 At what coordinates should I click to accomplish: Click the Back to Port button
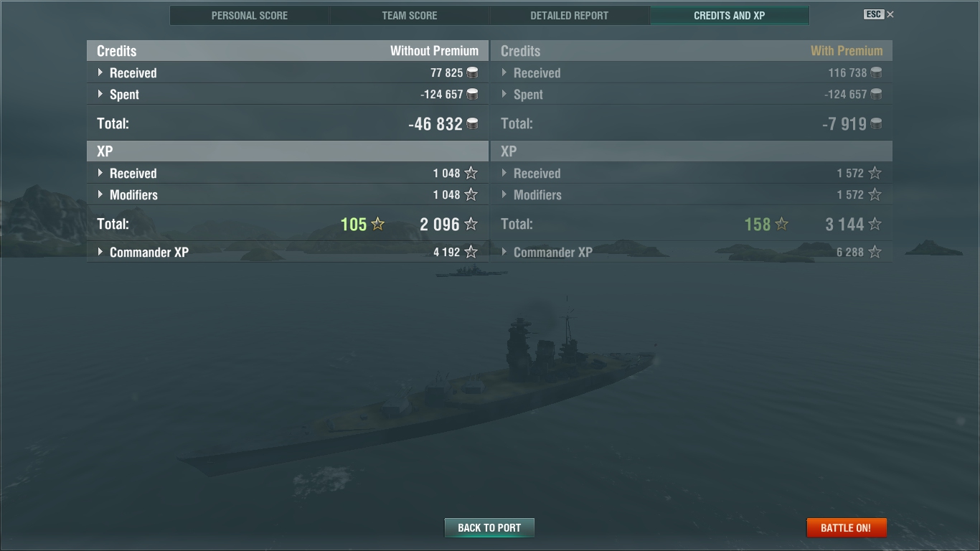[x=489, y=527]
